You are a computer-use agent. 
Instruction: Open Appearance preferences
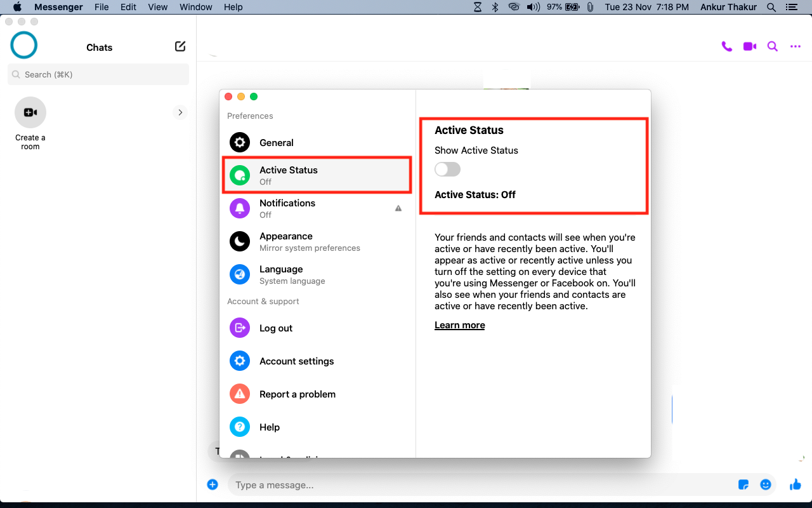tap(317, 241)
